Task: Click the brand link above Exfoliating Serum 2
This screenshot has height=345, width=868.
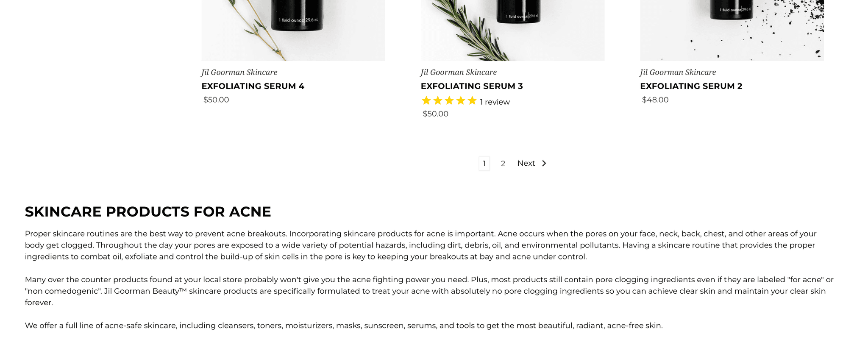Action: coord(678,72)
